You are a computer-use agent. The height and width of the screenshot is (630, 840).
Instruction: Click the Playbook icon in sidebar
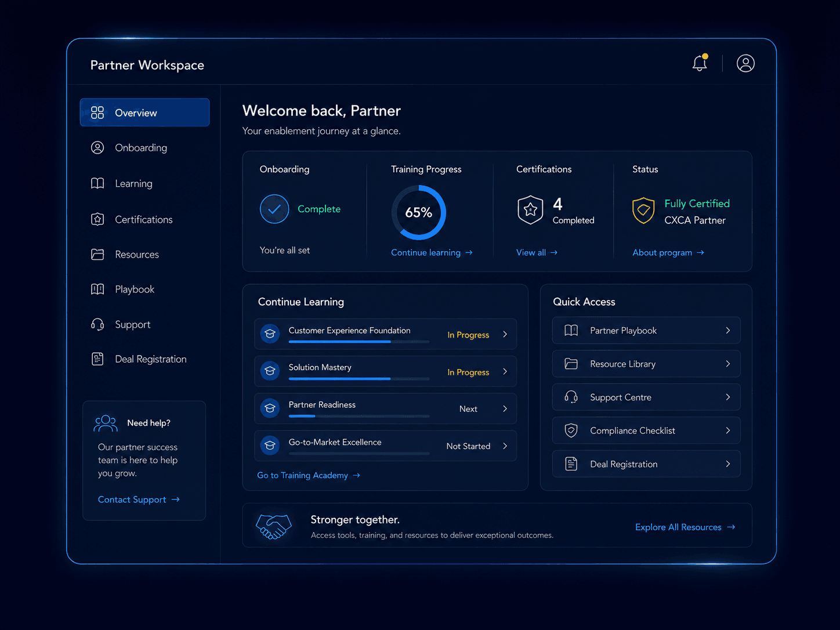[97, 289]
